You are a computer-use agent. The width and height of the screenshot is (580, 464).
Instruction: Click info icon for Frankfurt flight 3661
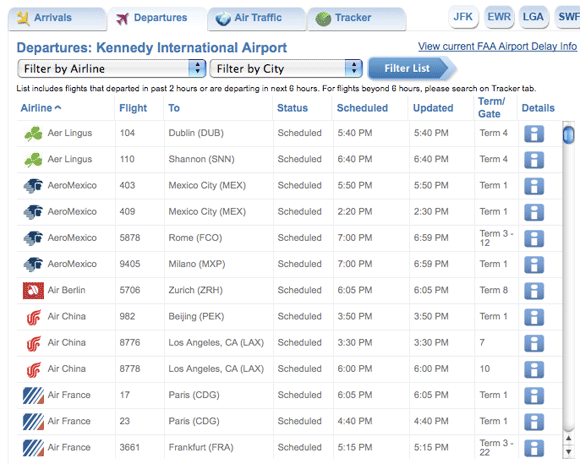534,448
